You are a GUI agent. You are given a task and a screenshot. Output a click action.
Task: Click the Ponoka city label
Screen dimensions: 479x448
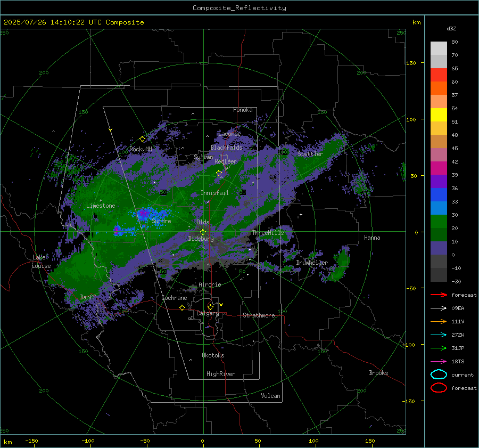coord(243,110)
